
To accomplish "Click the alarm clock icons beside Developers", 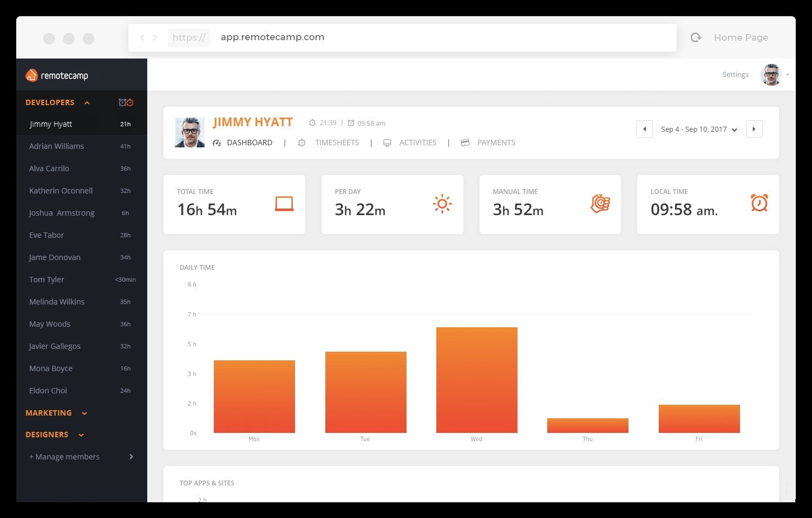I will pyautogui.click(x=126, y=102).
